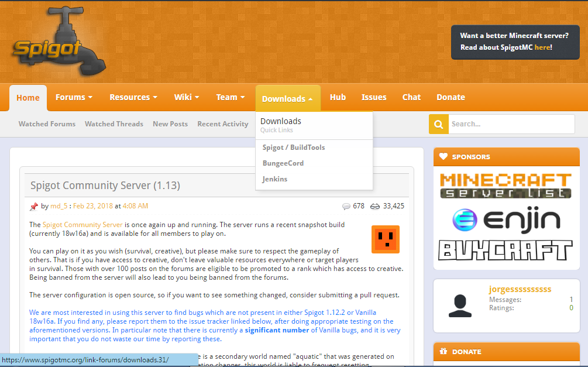Open Recent Activity link

click(223, 124)
